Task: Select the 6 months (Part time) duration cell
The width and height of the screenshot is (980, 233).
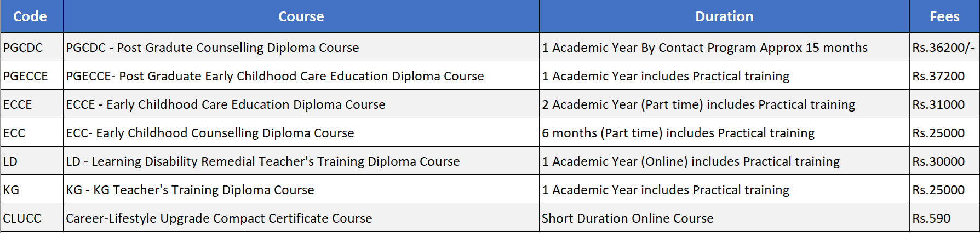Action: pos(678,133)
